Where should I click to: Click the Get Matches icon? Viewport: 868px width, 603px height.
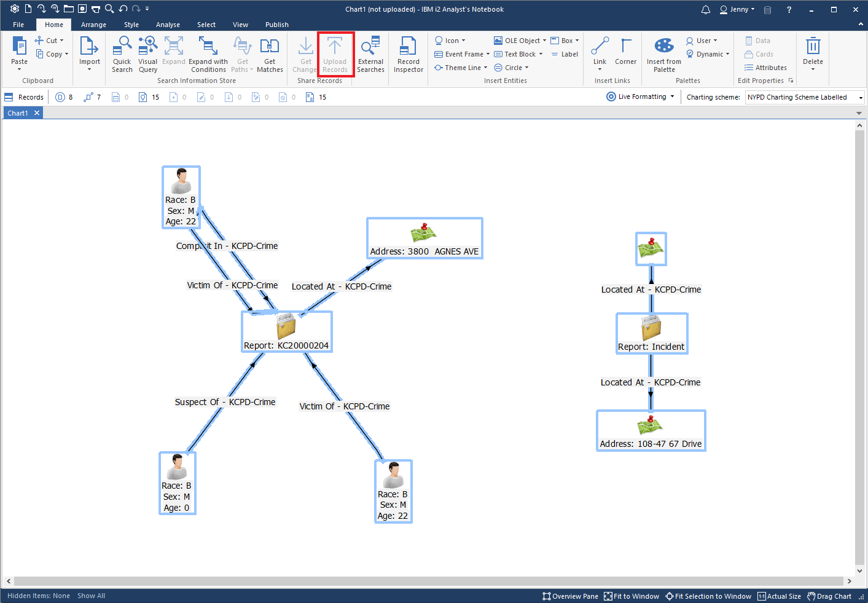270,47
